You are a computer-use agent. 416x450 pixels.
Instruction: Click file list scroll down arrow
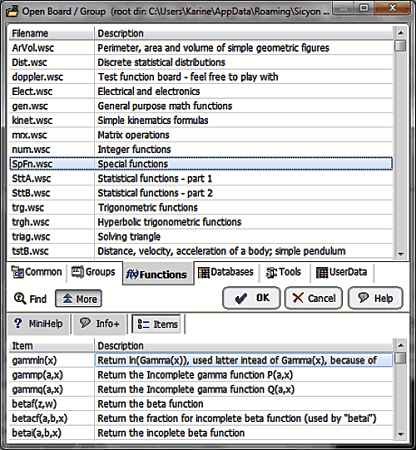point(400,254)
